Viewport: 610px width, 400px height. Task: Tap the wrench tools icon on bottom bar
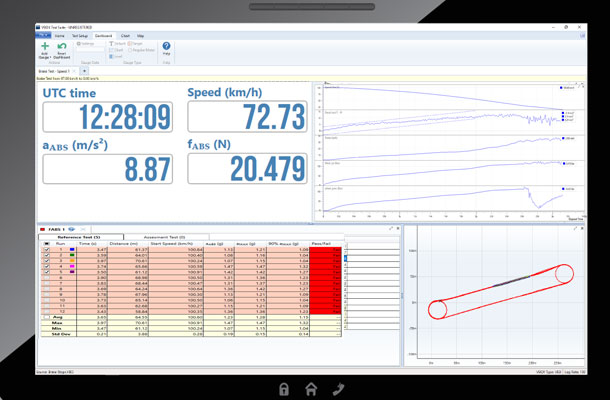(x=338, y=388)
